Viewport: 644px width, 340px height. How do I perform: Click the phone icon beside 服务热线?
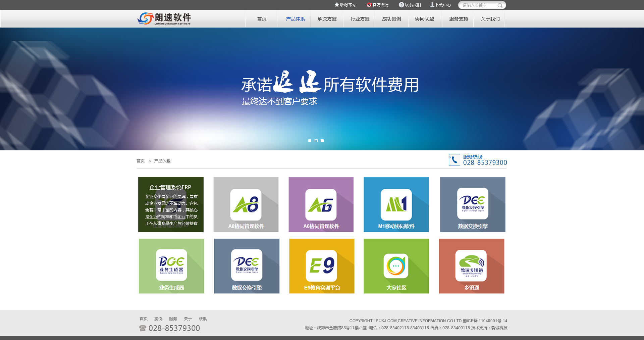point(454,160)
